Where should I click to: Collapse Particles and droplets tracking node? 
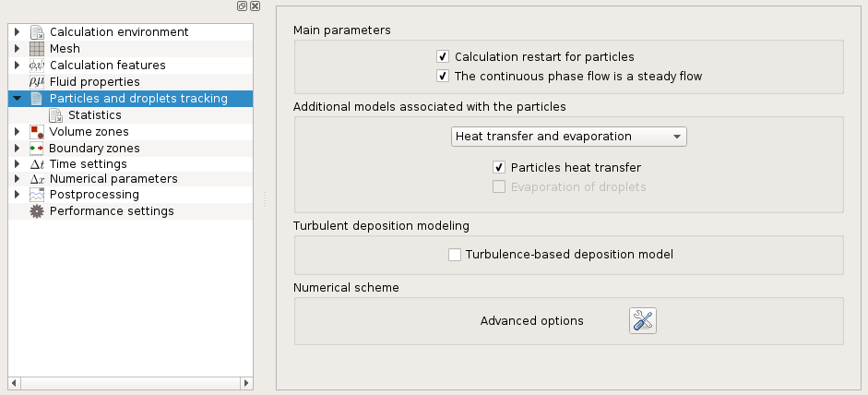18,99
